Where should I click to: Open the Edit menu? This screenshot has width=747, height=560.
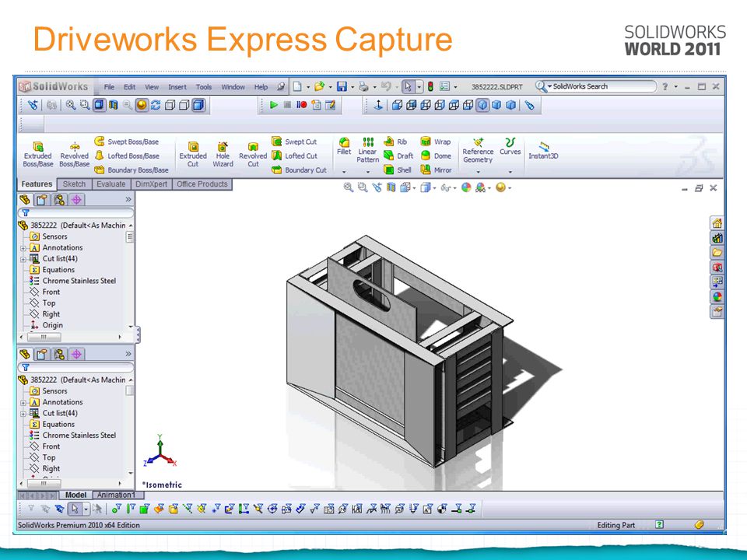pyautogui.click(x=130, y=87)
